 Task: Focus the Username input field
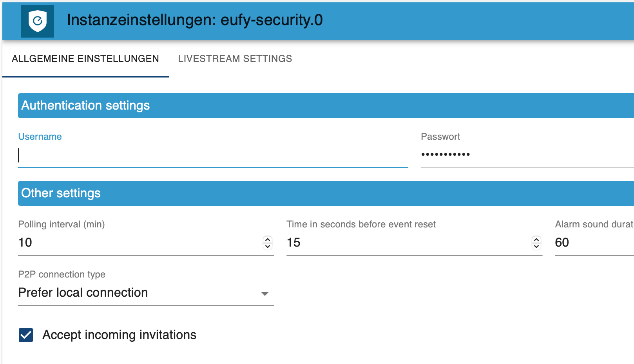tap(213, 155)
